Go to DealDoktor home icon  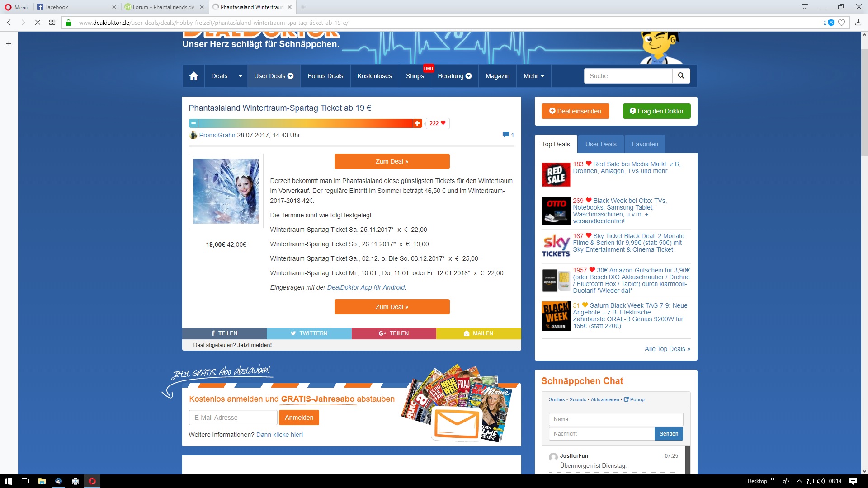point(193,76)
